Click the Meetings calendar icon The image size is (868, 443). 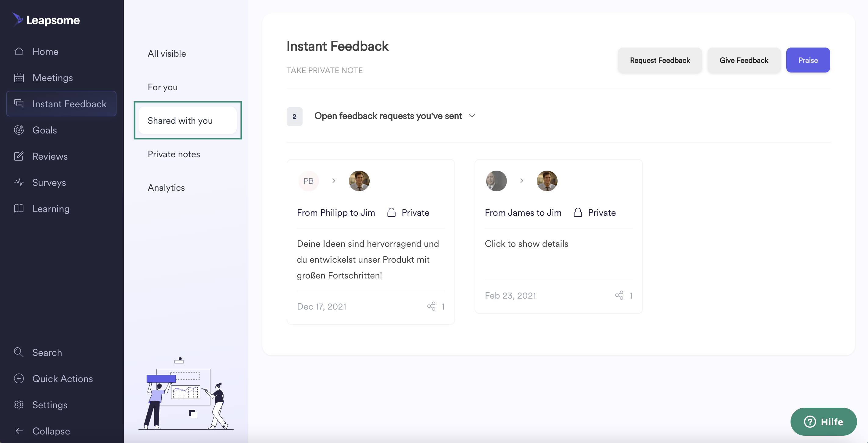tap(19, 77)
